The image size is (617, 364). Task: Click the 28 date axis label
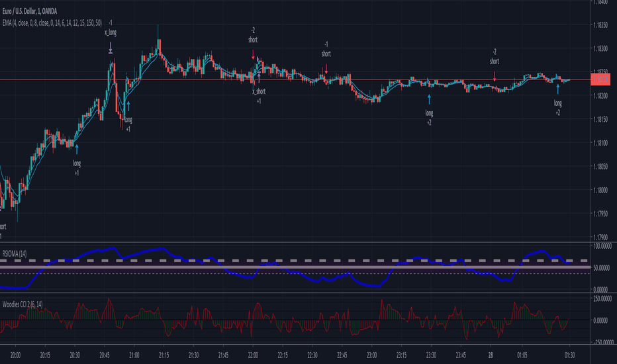click(x=491, y=355)
